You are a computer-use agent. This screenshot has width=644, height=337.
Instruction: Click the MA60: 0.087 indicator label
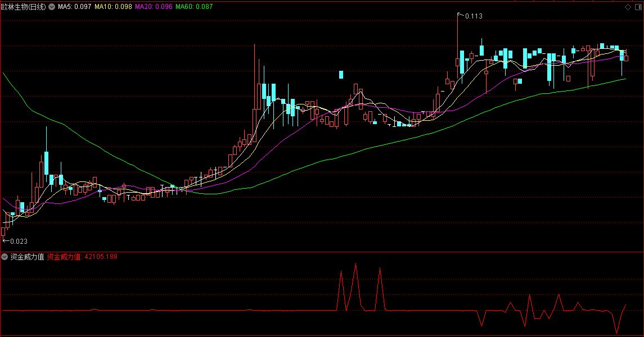[x=194, y=7]
